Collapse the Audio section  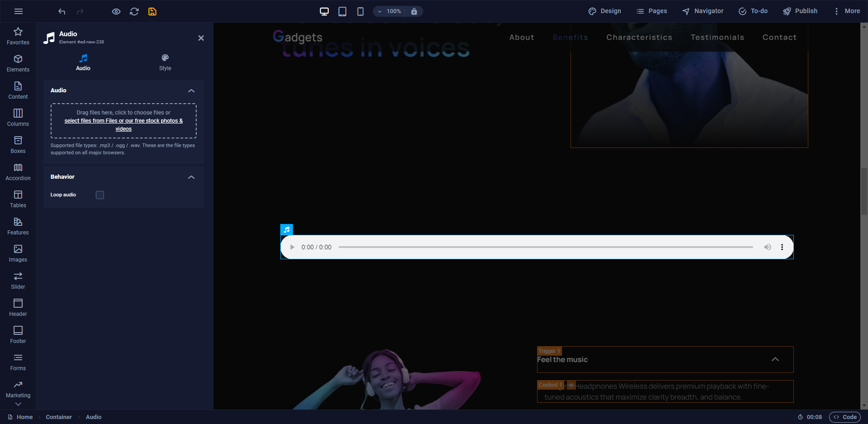pos(191,91)
